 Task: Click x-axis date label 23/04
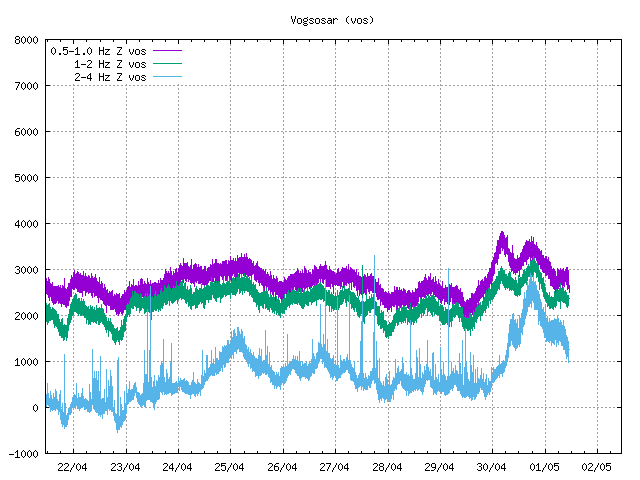[x=126, y=467]
